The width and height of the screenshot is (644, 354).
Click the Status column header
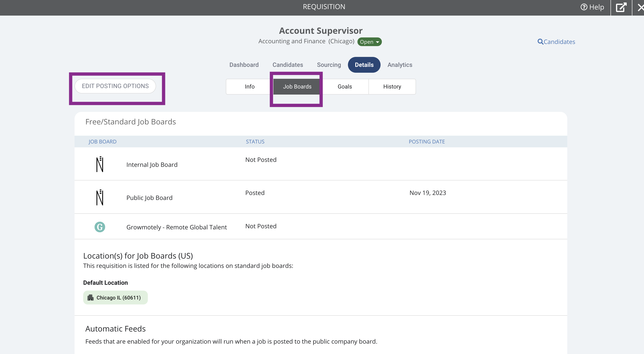pos(255,142)
